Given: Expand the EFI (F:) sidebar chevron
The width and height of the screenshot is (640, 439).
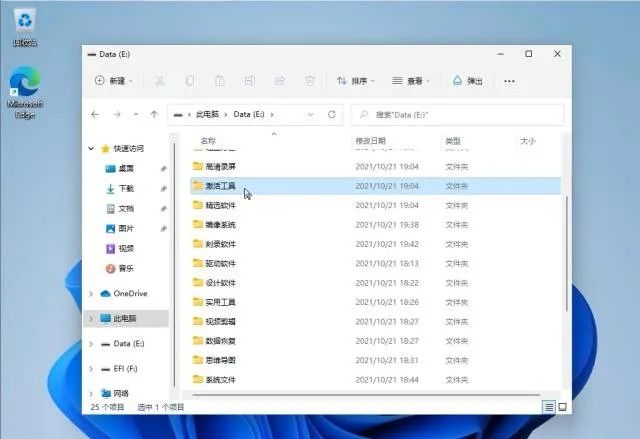Looking at the screenshot, I should pyautogui.click(x=91, y=369).
